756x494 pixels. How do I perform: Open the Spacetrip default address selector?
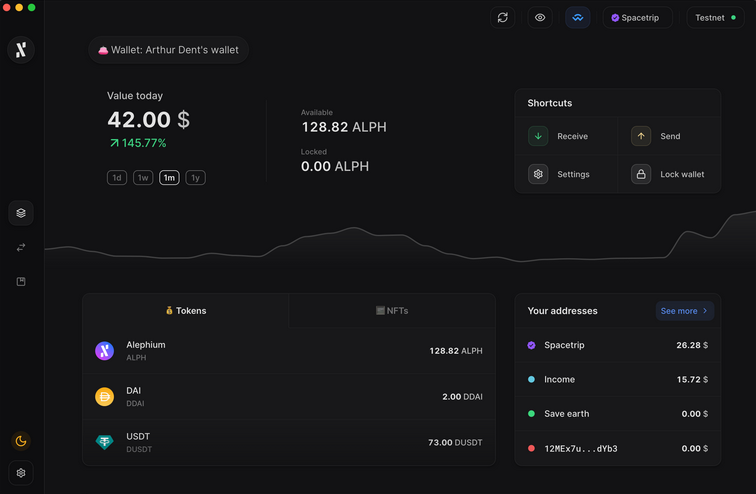637,18
